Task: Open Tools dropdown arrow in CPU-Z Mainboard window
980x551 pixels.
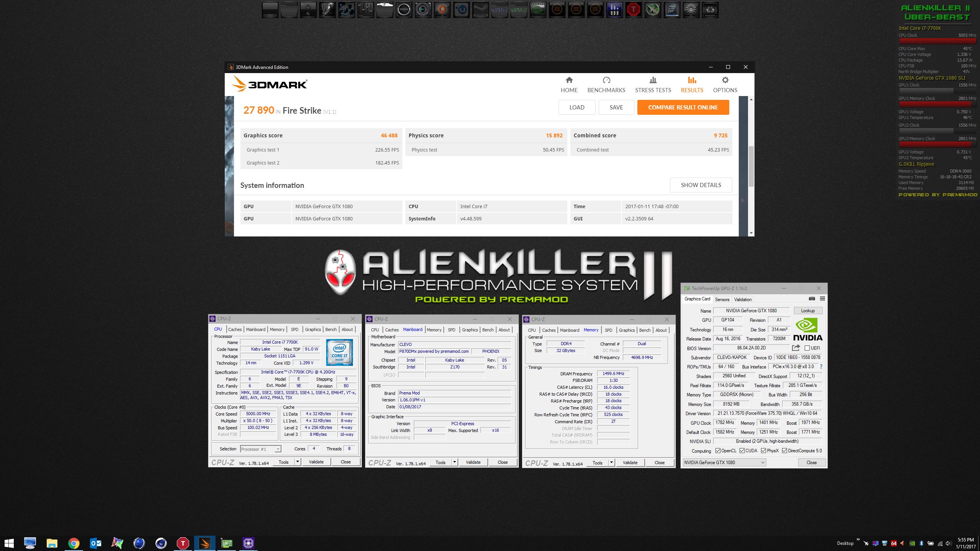Action: pos(454,462)
